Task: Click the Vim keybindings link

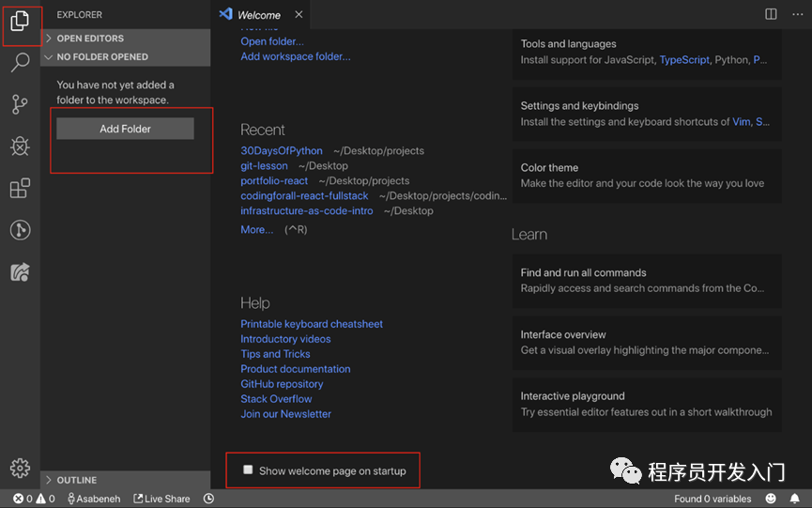Action: pos(741,122)
